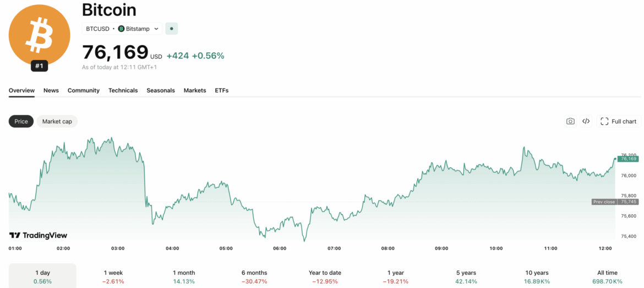Image resolution: width=644 pixels, height=288 pixels.
Task: Expand the BTCUSD Bitstamp exchange dropdown
Action: point(122,29)
